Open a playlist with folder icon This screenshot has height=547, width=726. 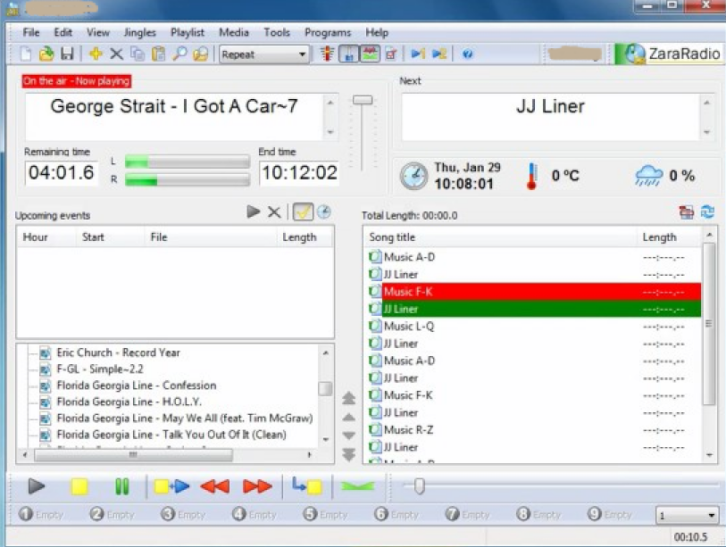pyautogui.click(x=46, y=54)
